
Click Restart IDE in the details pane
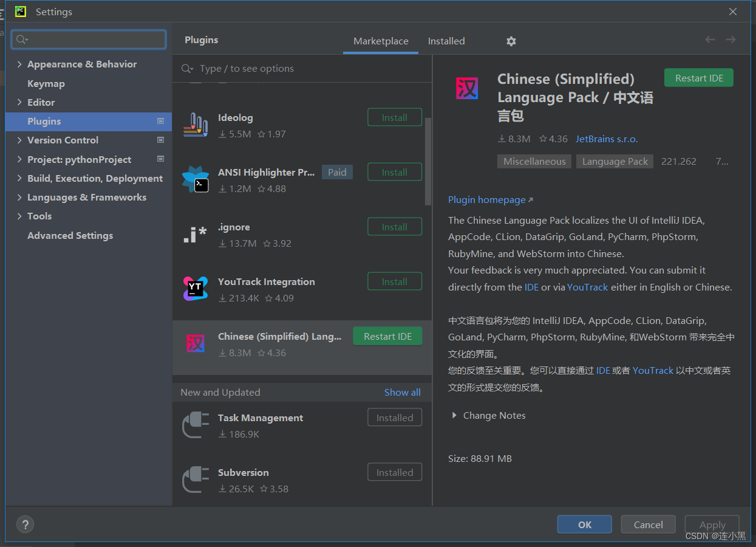tap(699, 78)
